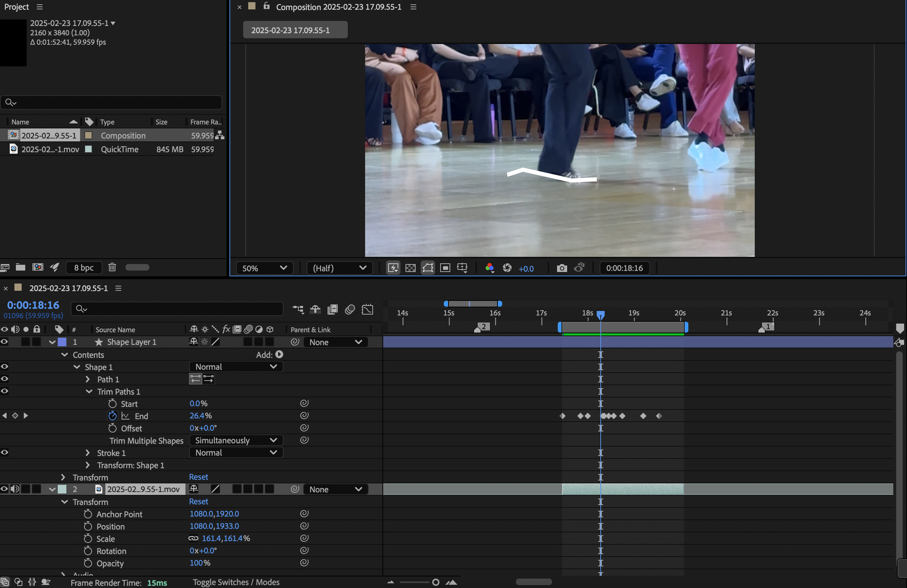Enable Position stopwatch on the video layer
The width and height of the screenshot is (907, 588).
click(x=88, y=526)
